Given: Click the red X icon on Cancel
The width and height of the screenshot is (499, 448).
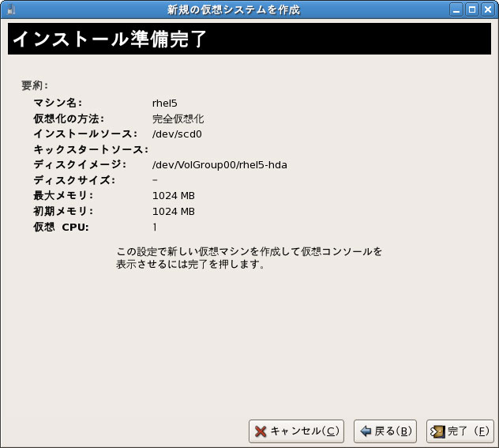Looking at the screenshot, I should click(260, 431).
